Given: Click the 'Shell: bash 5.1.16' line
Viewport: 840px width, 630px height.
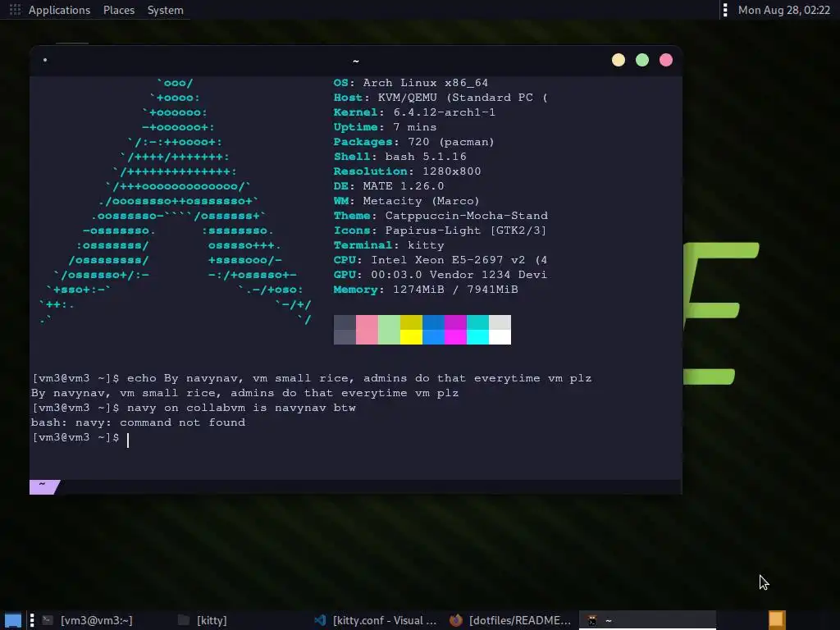Looking at the screenshot, I should (399, 157).
